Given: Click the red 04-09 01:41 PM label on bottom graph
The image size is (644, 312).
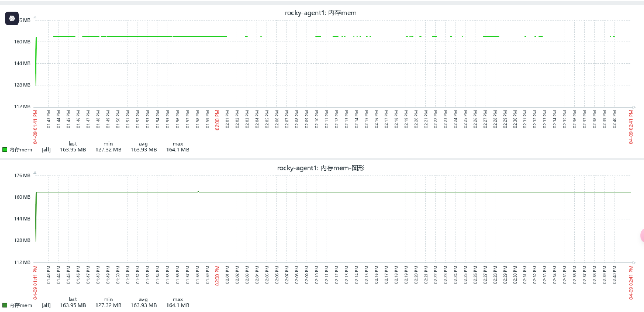Looking at the screenshot, I should click(x=35, y=282).
